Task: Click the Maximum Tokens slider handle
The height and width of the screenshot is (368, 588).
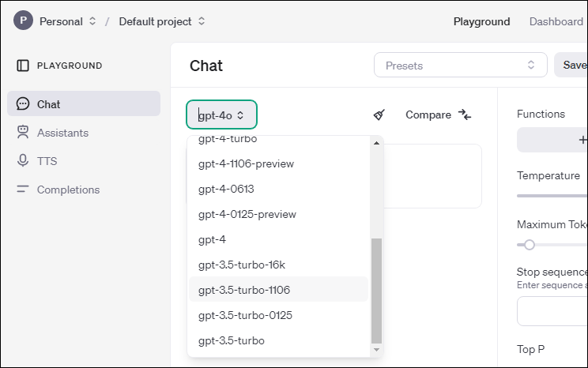Action: click(x=530, y=245)
